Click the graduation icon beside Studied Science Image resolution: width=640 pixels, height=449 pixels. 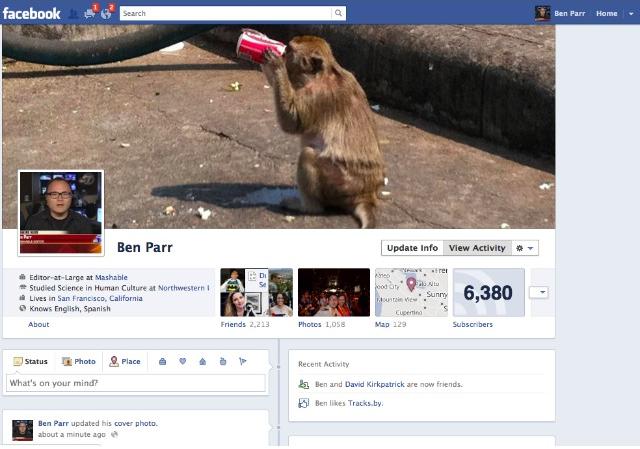[x=22, y=288]
